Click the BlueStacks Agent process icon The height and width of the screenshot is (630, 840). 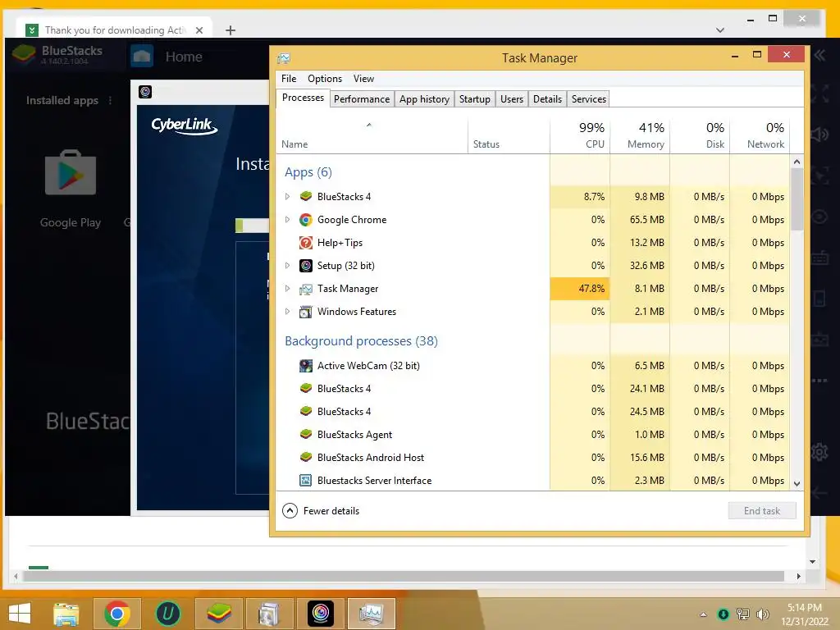[306, 435]
